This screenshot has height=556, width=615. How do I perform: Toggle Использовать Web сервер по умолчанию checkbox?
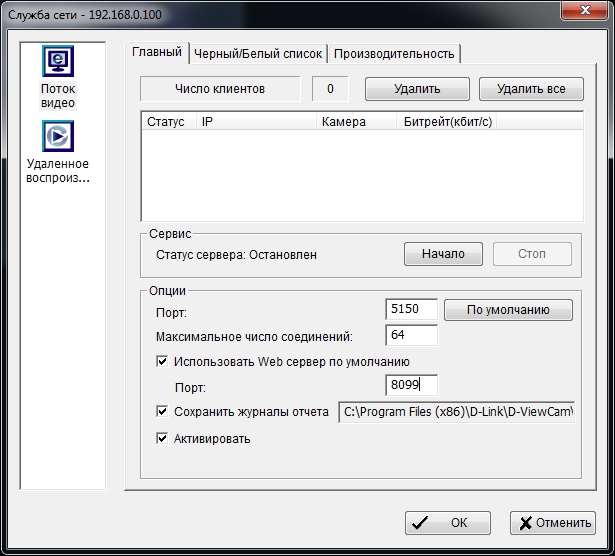click(163, 362)
